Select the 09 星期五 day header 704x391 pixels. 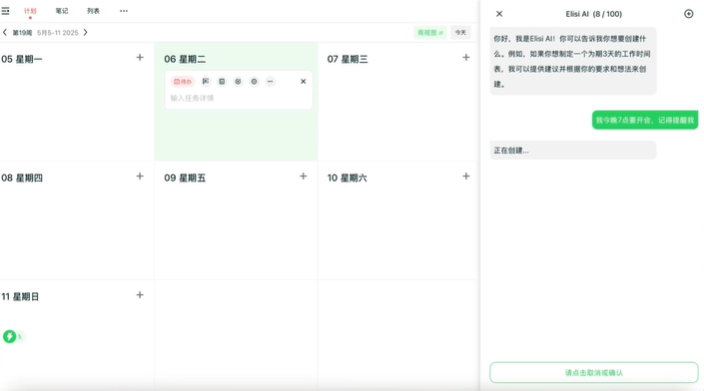point(185,178)
